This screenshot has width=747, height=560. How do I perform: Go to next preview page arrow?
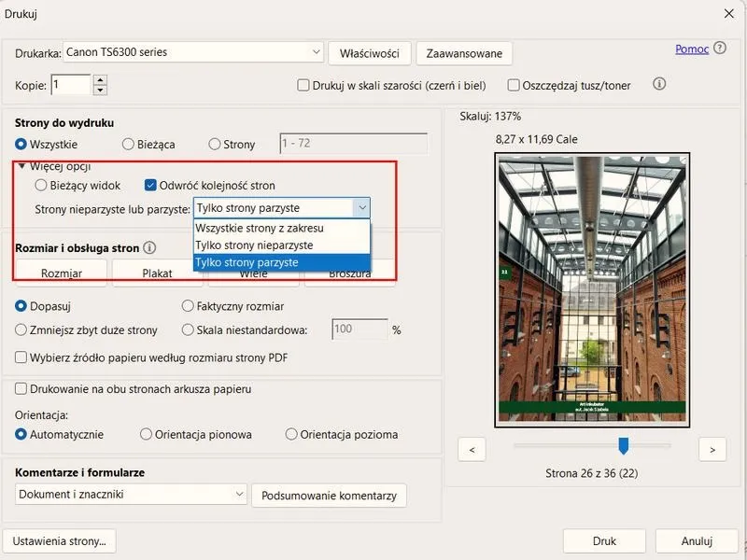coord(712,450)
